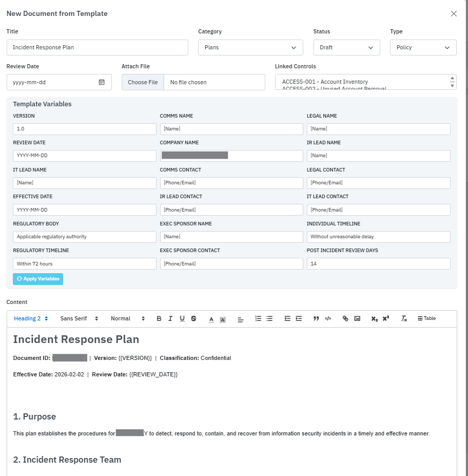Apply blockquote formatting
This screenshot has height=476, width=468.
pyautogui.click(x=316, y=319)
